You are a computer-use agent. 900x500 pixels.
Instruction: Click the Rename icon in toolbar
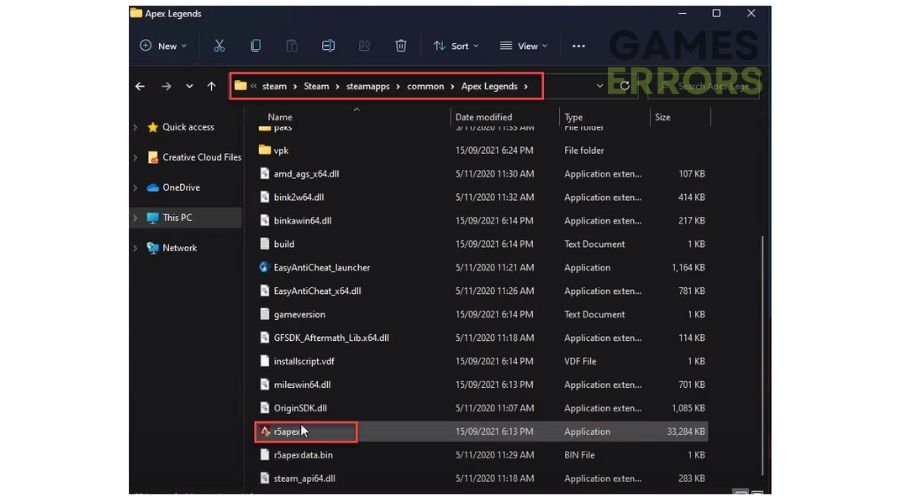tap(328, 46)
